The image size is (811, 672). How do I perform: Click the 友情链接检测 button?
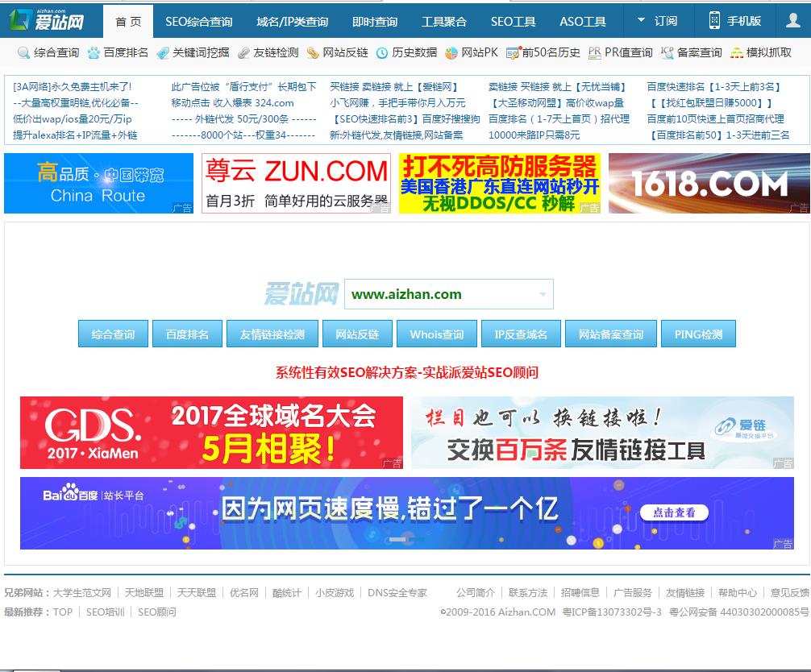[x=272, y=334]
